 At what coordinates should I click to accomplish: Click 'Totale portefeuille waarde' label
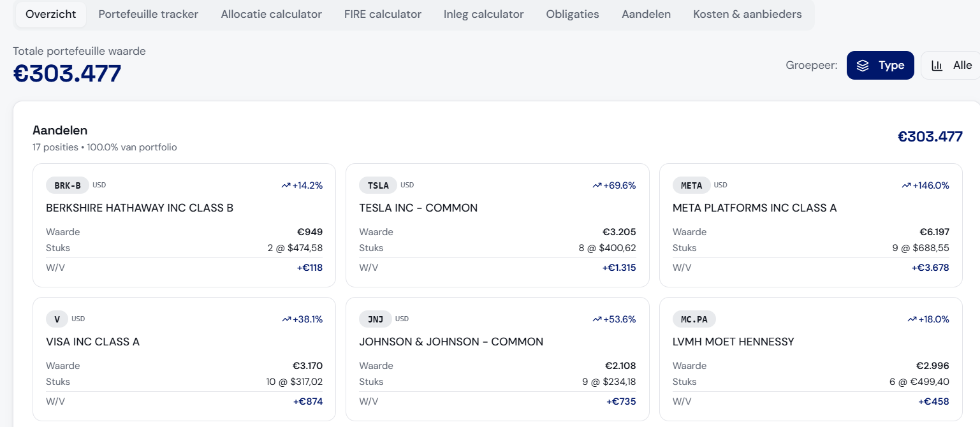[x=79, y=51]
